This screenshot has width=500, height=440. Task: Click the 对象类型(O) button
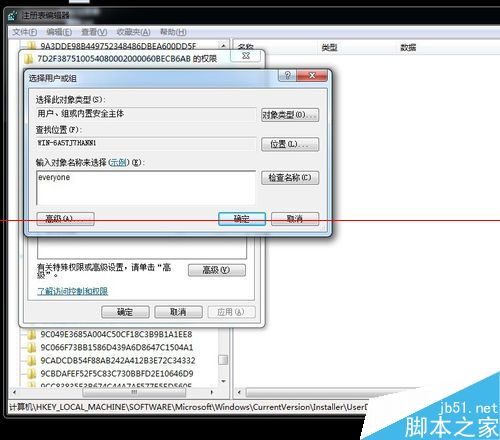[x=290, y=115]
